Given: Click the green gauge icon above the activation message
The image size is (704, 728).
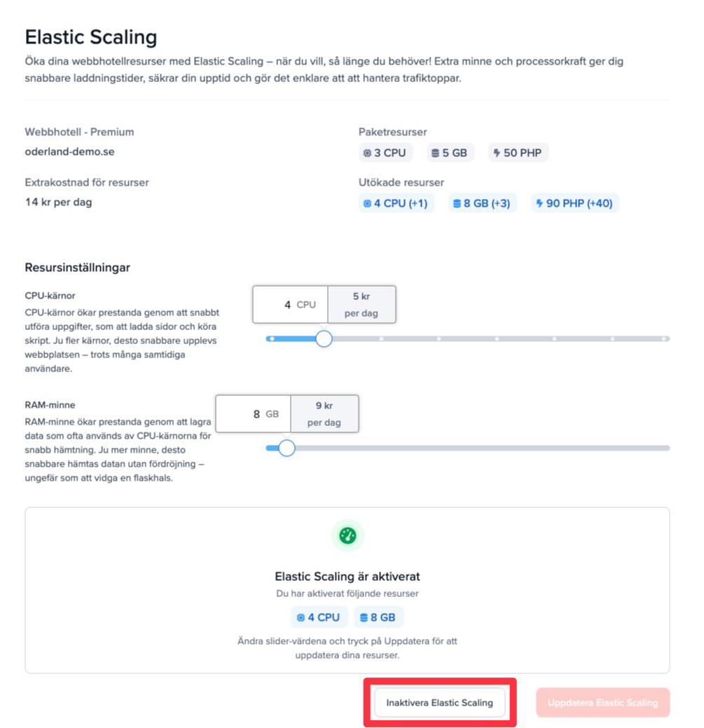Looking at the screenshot, I should tap(347, 536).
